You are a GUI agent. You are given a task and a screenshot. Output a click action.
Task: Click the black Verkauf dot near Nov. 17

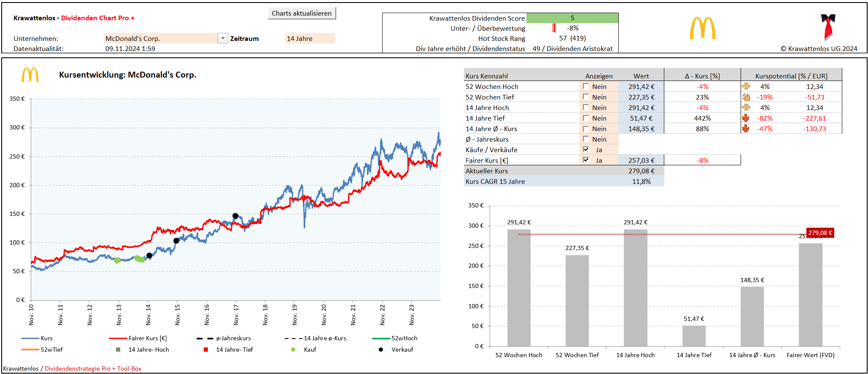(x=235, y=216)
